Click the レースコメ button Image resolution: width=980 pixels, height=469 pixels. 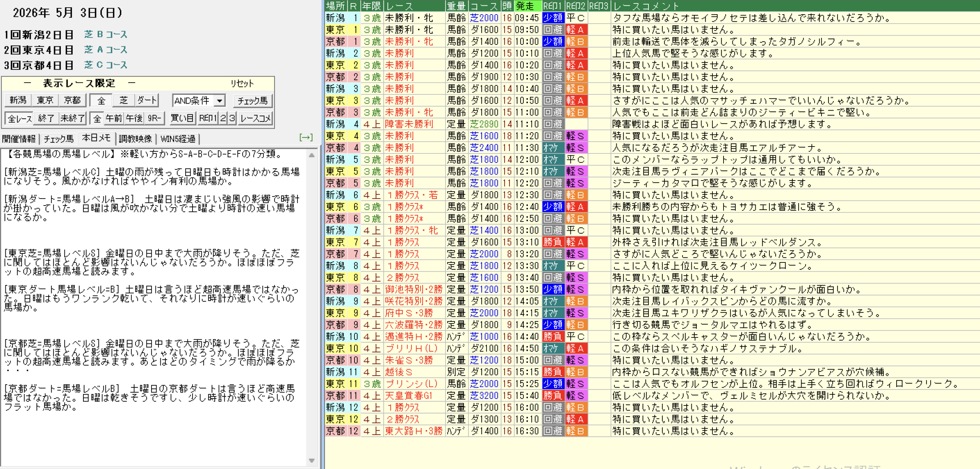tap(255, 118)
